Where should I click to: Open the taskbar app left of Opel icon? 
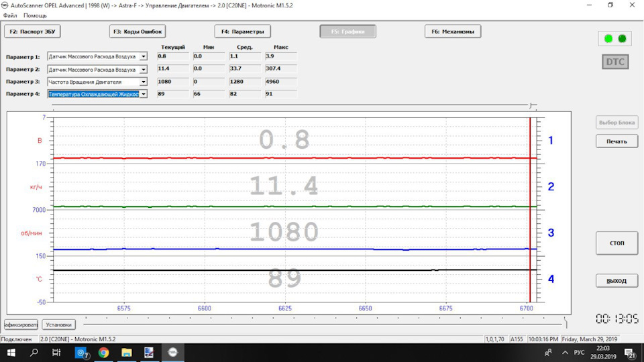pos(149,353)
